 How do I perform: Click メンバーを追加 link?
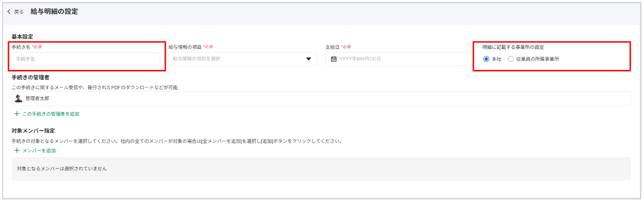[39, 150]
